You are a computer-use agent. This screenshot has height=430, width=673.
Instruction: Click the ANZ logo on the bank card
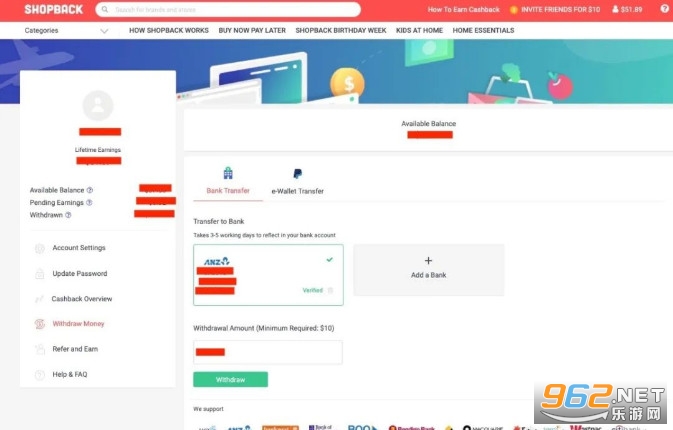(216, 261)
